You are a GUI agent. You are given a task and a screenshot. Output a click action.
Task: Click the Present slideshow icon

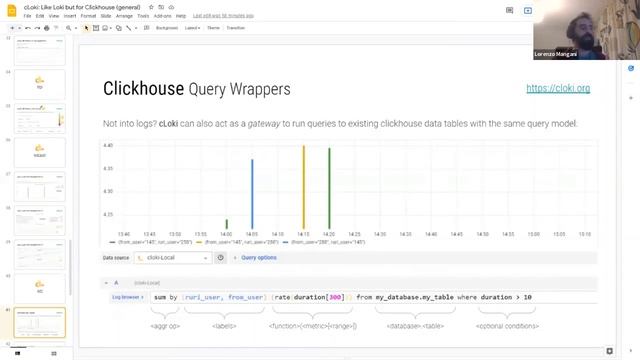pos(528,11)
